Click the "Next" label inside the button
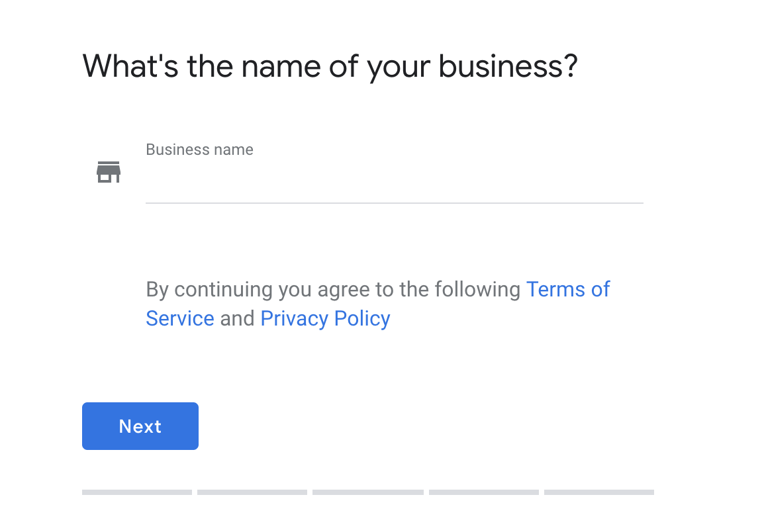This screenshot has width=764, height=532. coord(140,426)
